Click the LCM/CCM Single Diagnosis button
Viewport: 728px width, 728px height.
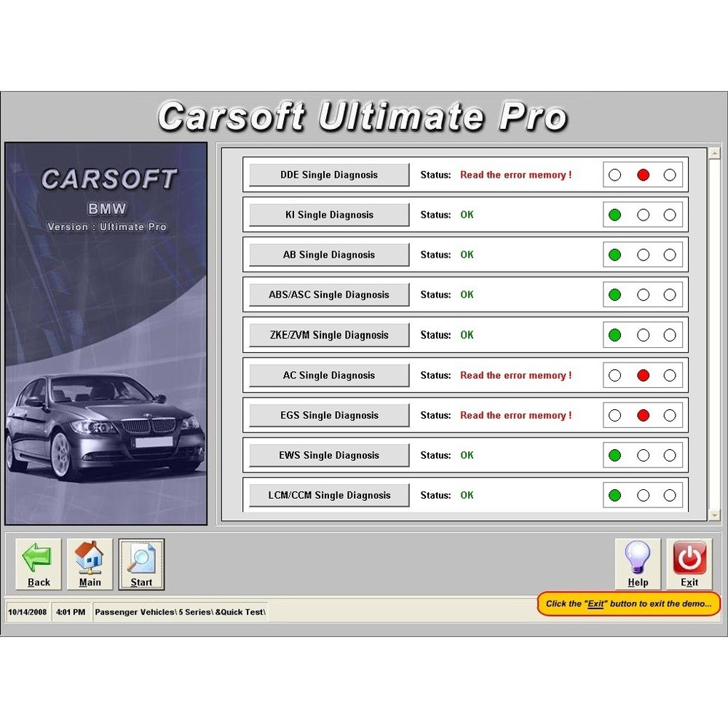click(329, 496)
